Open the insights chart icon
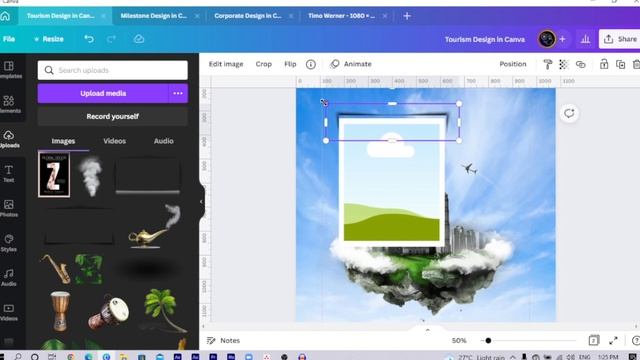The height and width of the screenshot is (360, 640). tap(585, 39)
